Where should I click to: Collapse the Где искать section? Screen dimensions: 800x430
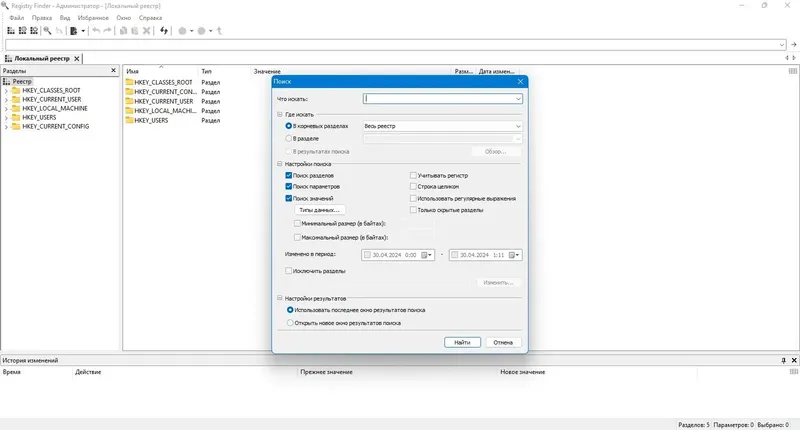(280, 114)
